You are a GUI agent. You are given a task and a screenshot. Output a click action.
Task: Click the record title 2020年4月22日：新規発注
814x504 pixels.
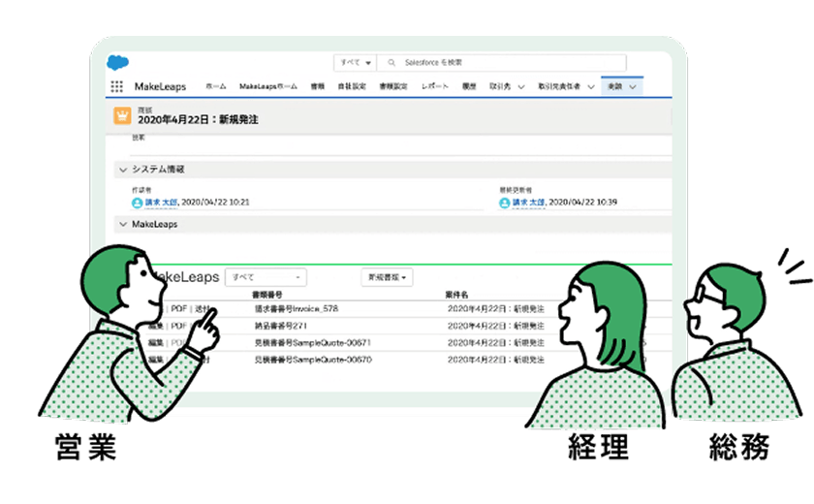[198, 120]
